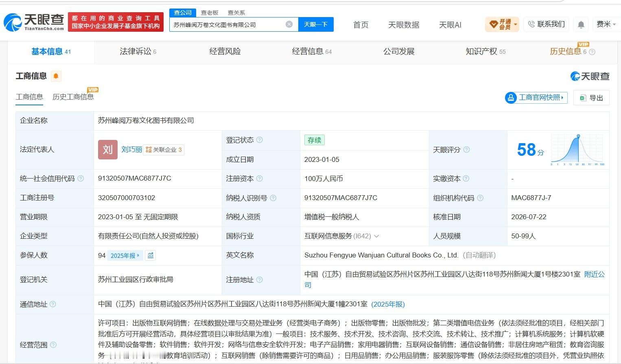Click the 2023-01-05 establishment date value

pos(322,159)
